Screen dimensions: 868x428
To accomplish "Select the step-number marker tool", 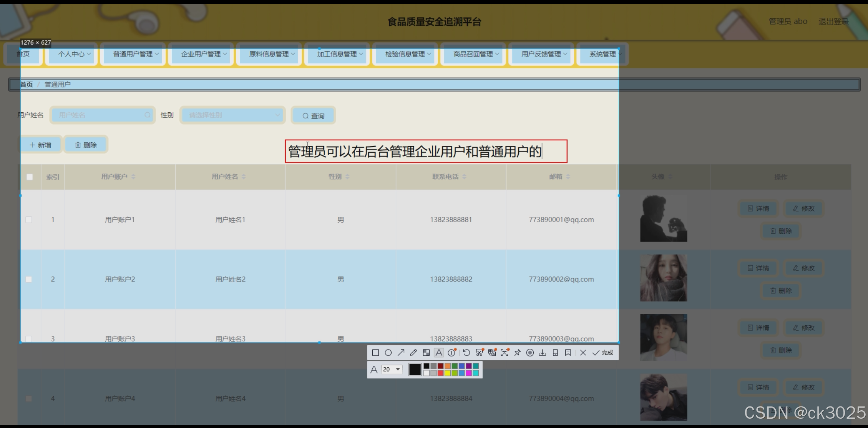I will coord(452,353).
